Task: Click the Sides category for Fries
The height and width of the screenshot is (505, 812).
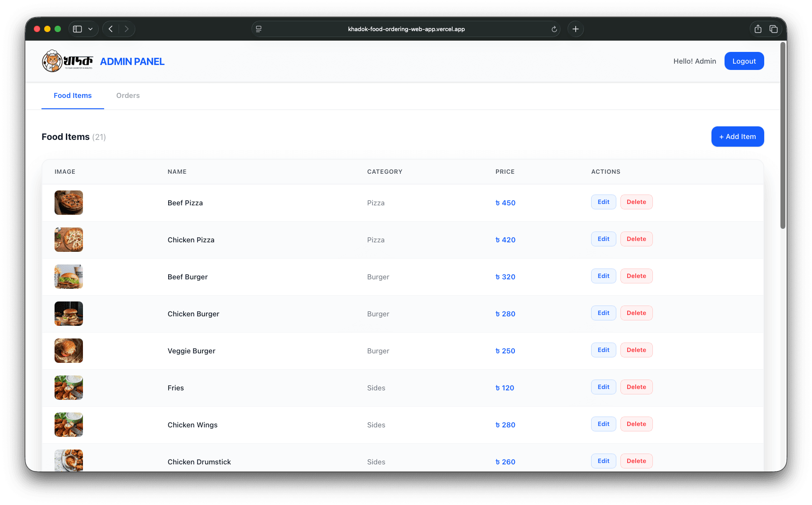Action: (376, 388)
